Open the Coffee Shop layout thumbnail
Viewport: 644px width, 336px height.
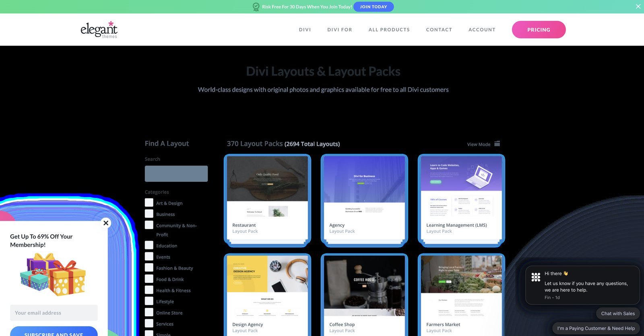coord(364,287)
